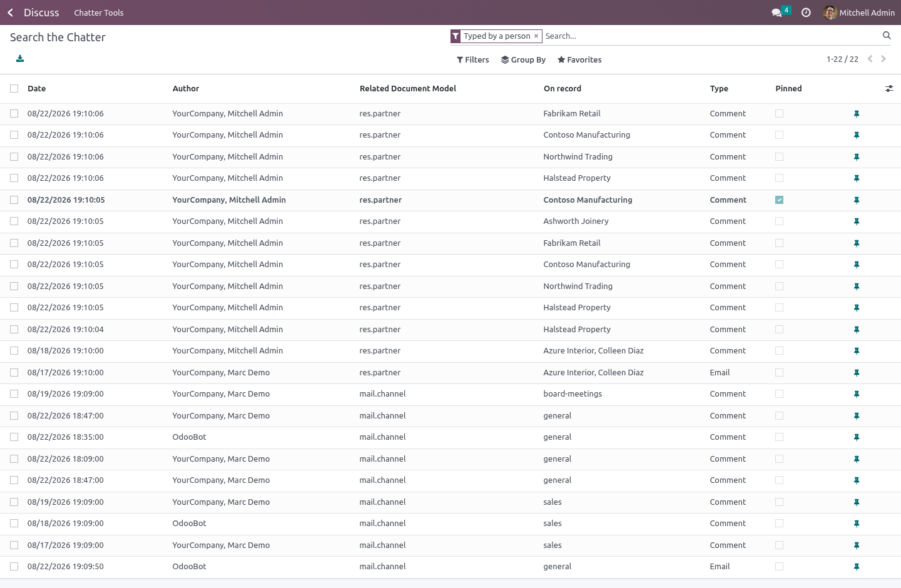Open the Favorites dropdown

pos(579,60)
